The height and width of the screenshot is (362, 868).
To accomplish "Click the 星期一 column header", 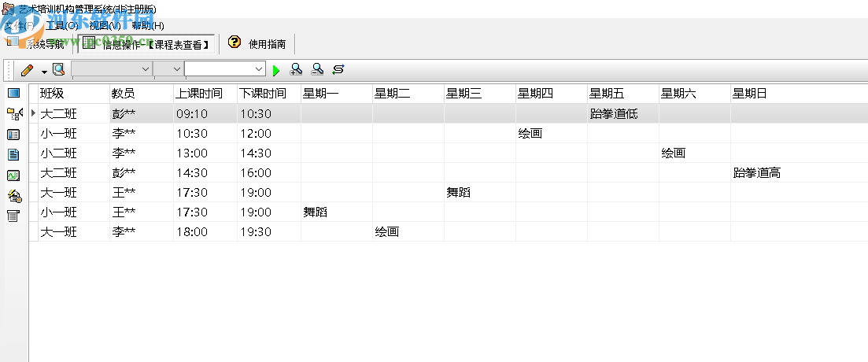I will pyautogui.click(x=337, y=94).
